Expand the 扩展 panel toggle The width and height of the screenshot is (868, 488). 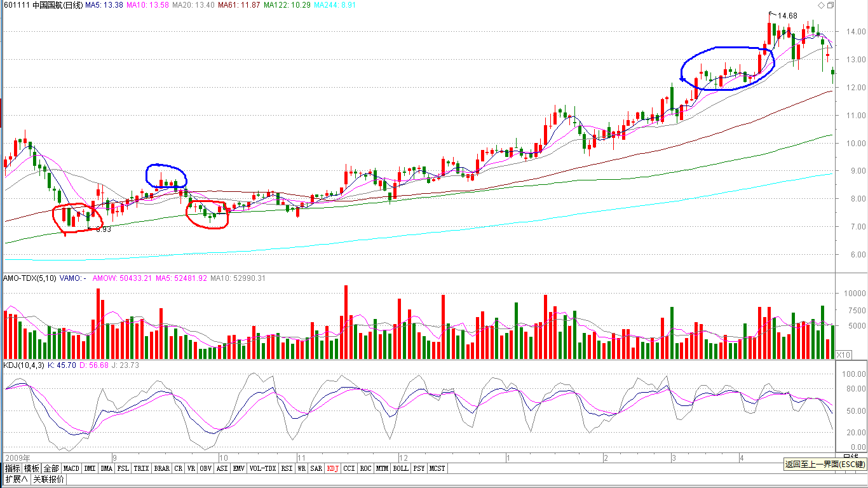[17, 479]
